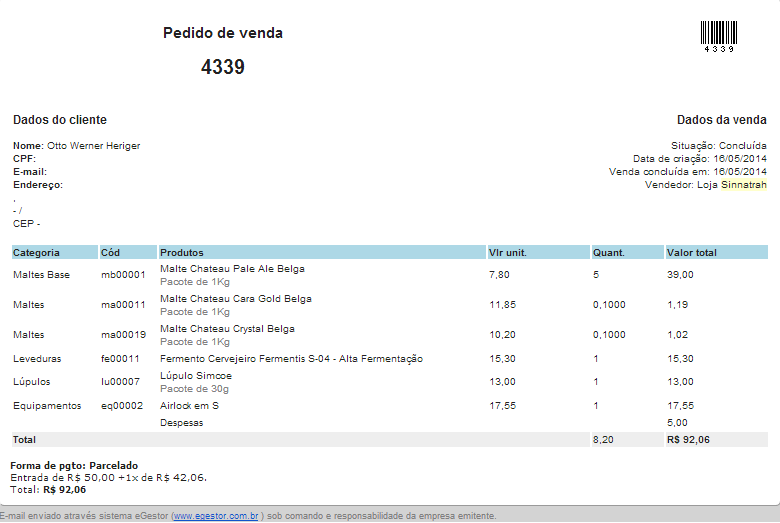Click the Produtos column header
The width and height of the screenshot is (780, 523).
click(322, 252)
